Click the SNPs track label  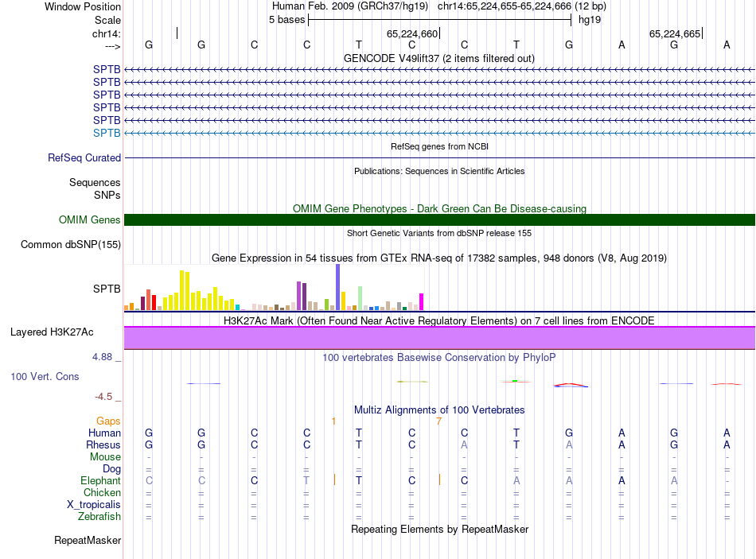coord(107,195)
